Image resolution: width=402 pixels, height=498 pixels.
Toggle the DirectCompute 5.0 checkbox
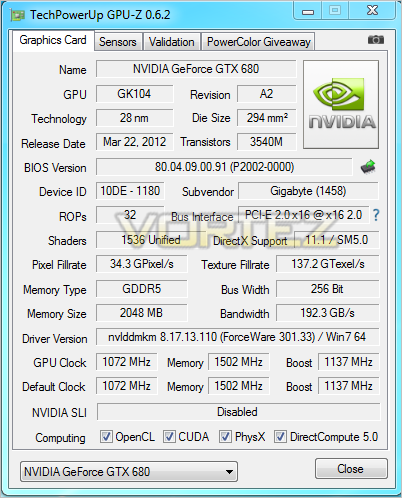coord(280,436)
